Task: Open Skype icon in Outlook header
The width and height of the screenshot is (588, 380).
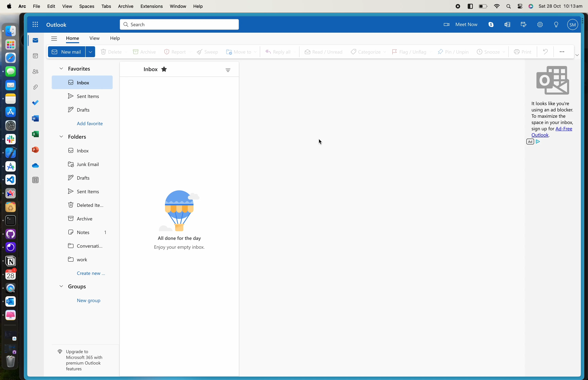Action: [x=491, y=24]
